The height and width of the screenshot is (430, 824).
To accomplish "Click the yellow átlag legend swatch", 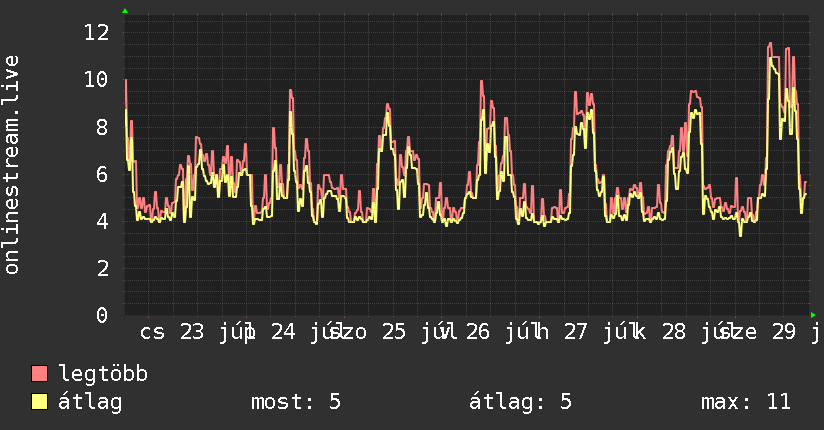I will pos(39,402).
